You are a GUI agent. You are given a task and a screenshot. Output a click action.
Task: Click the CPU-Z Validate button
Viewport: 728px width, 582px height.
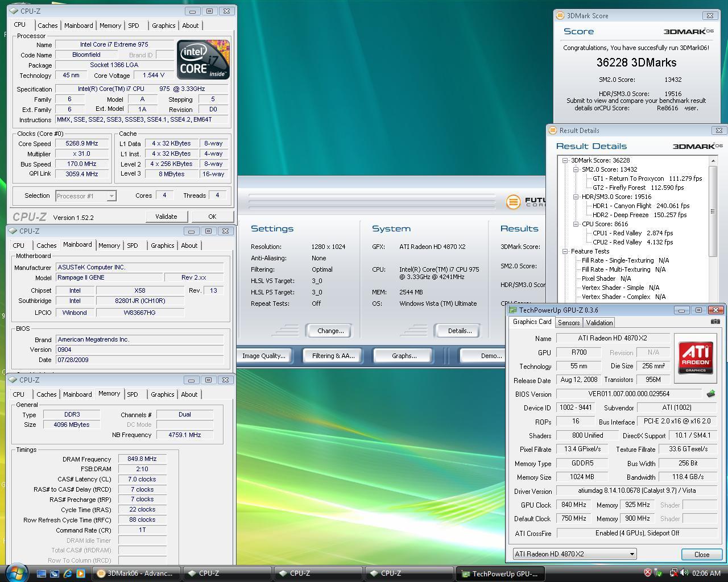tap(166, 217)
